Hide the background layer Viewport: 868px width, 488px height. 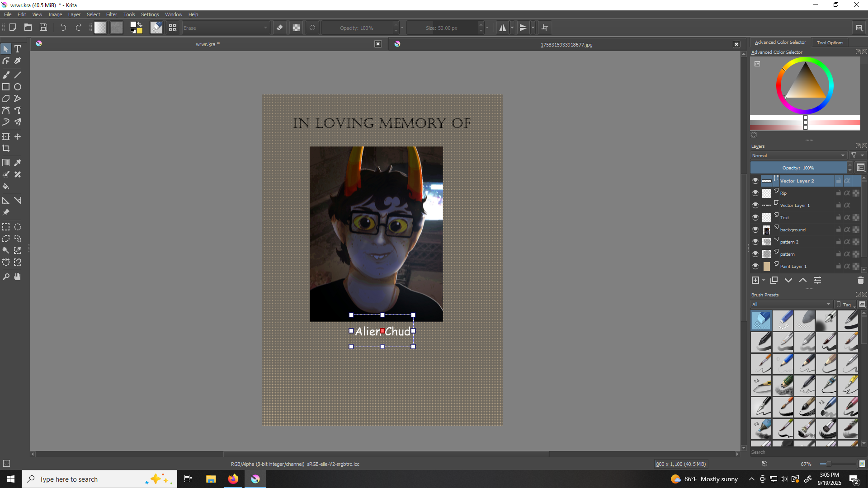(755, 230)
